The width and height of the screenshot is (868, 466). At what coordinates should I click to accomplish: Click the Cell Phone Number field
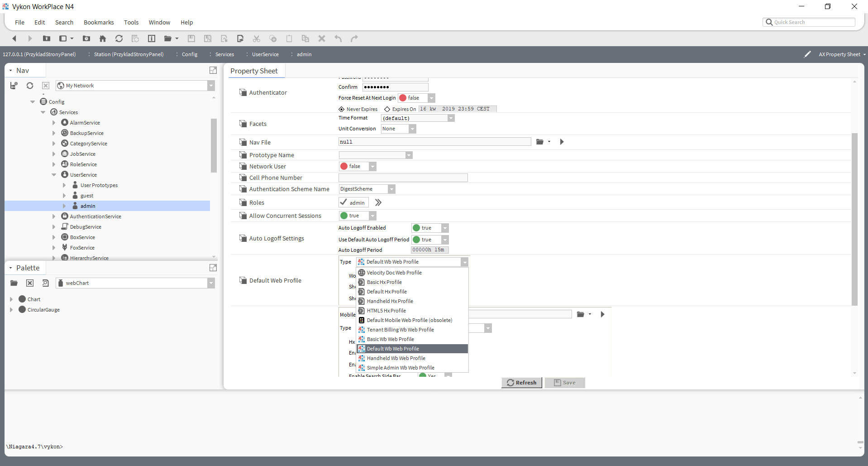click(403, 178)
